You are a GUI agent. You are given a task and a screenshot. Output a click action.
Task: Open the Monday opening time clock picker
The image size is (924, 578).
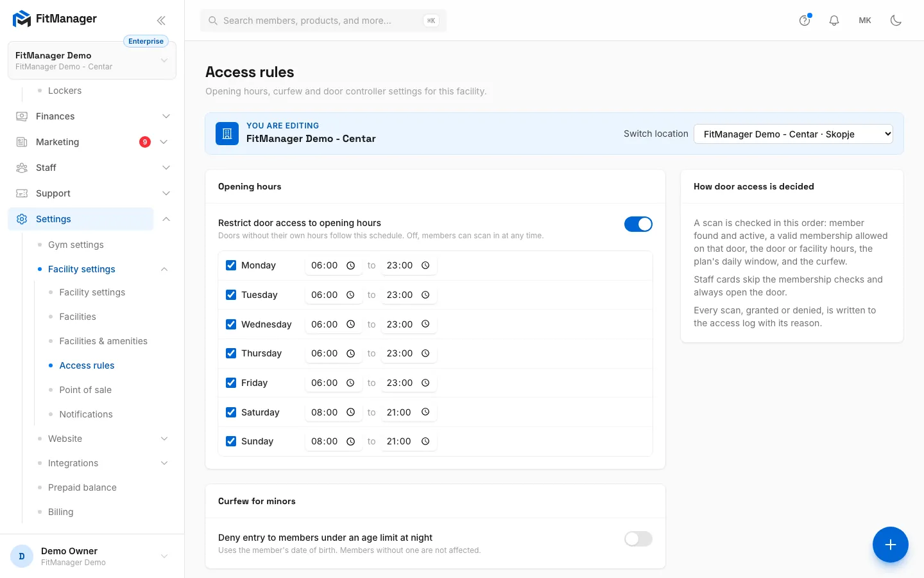click(x=350, y=265)
